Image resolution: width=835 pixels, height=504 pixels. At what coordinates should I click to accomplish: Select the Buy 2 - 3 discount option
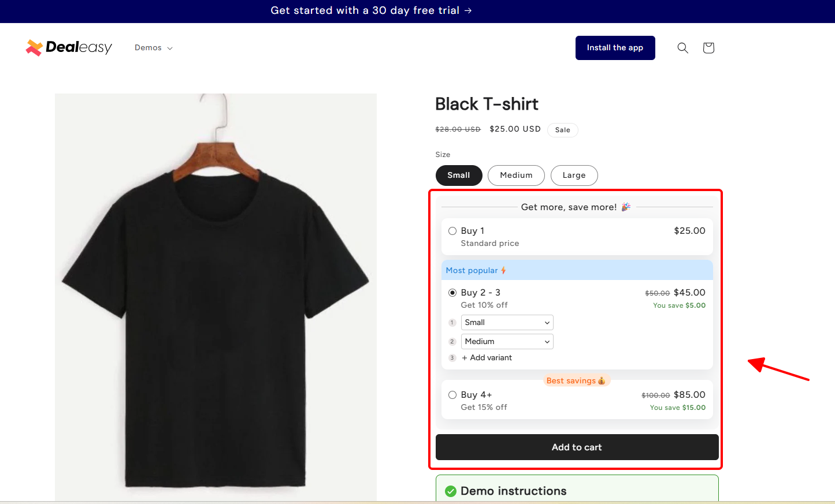point(452,293)
